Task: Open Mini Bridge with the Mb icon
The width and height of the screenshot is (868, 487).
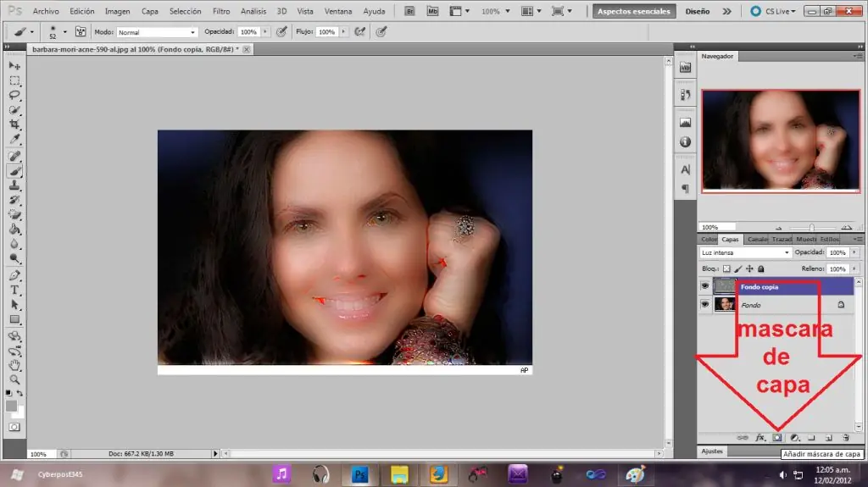Action: [x=432, y=11]
